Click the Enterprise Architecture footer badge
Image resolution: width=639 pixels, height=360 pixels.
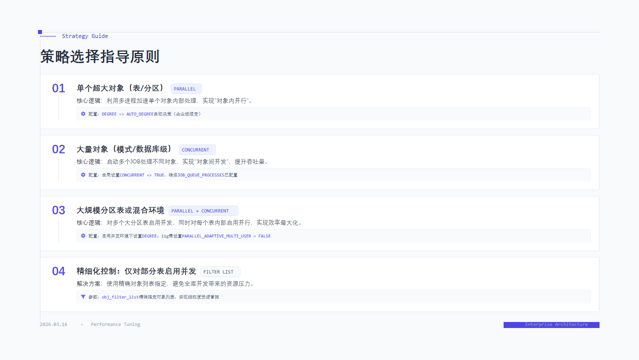(551, 325)
